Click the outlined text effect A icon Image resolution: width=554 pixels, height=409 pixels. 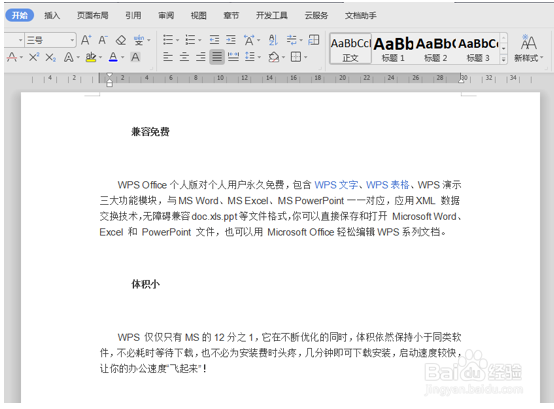pyautogui.click(x=69, y=57)
